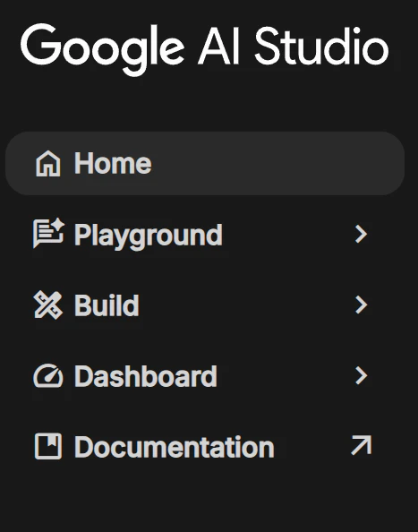418x532 pixels.
Task: Expand the Playground chevron
Action: pyautogui.click(x=361, y=234)
